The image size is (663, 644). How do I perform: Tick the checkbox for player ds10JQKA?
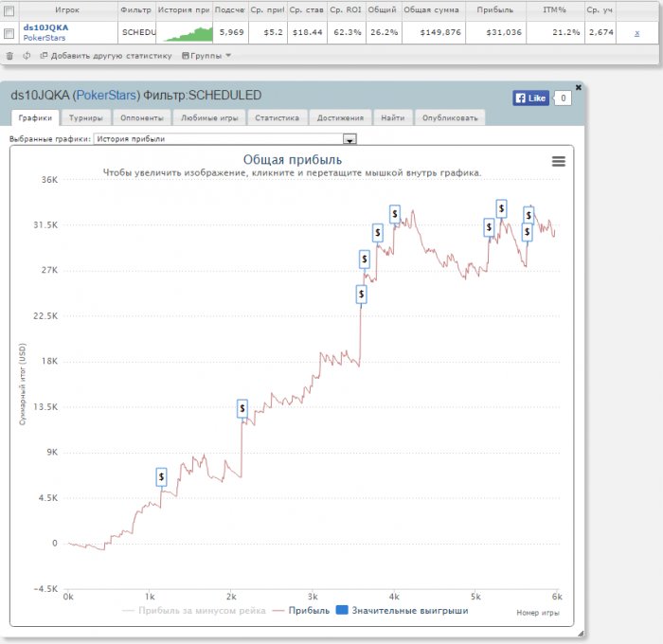click(x=9, y=33)
